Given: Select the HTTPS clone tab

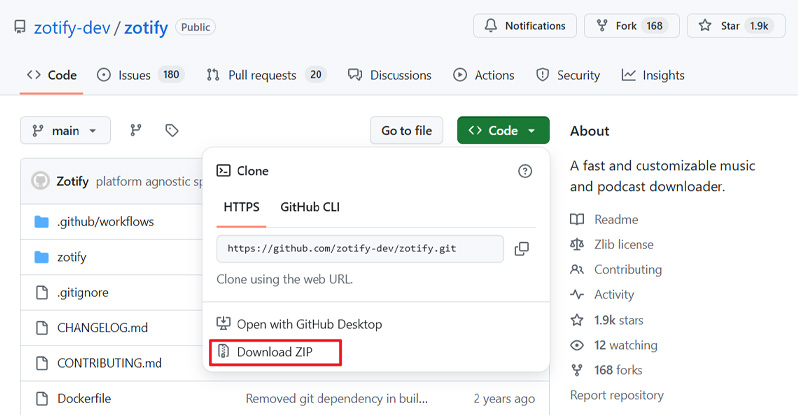Looking at the screenshot, I should [241, 207].
